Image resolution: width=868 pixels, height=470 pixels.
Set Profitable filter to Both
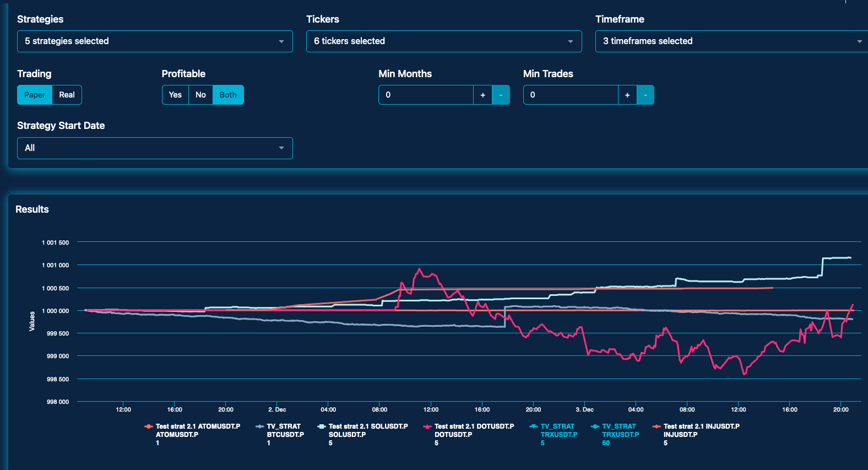pyautogui.click(x=228, y=95)
